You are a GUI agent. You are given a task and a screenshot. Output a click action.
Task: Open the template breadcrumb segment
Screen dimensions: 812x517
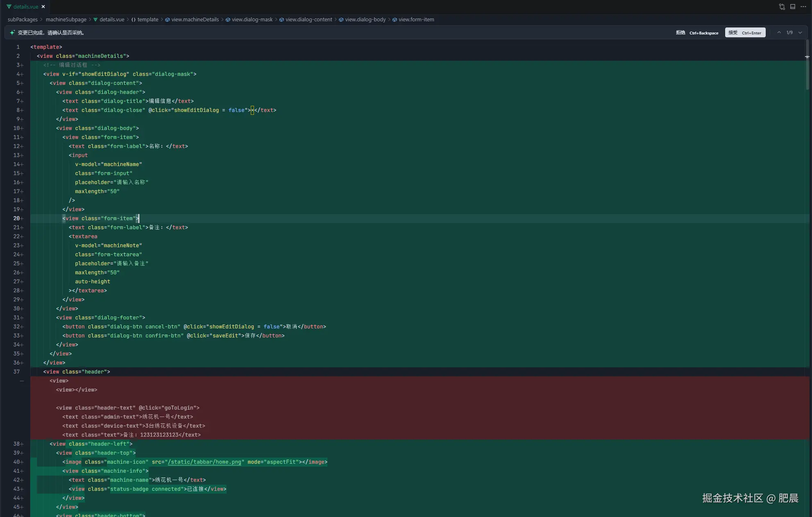click(x=147, y=19)
